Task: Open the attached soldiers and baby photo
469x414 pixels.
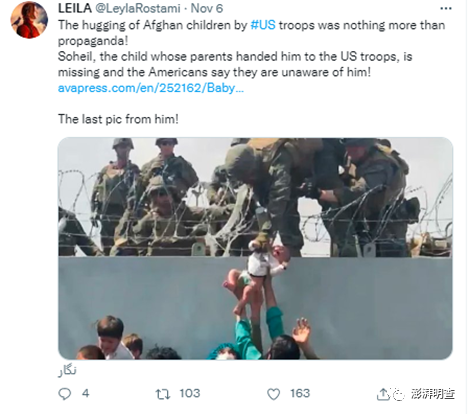Action: pyautogui.click(x=255, y=248)
